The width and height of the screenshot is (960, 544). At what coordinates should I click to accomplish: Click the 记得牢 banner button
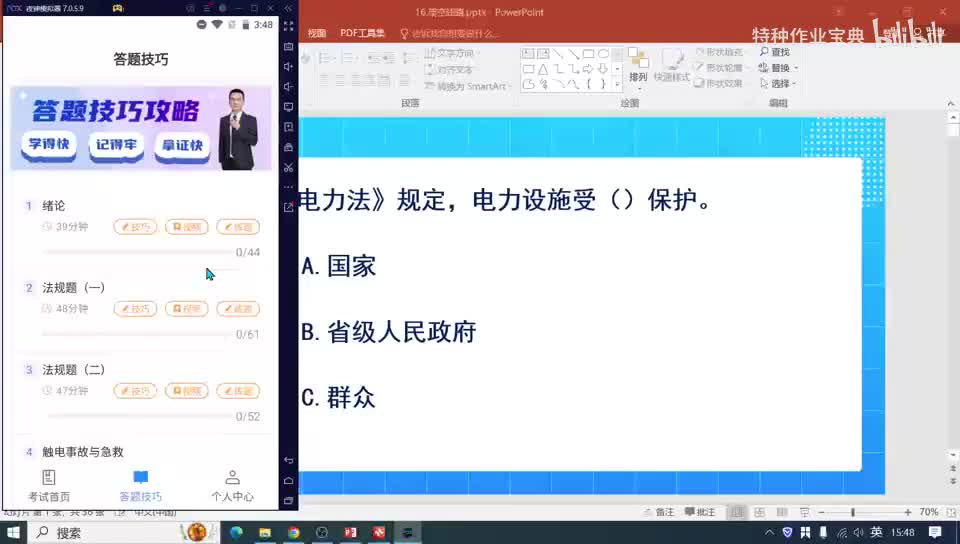[116, 145]
